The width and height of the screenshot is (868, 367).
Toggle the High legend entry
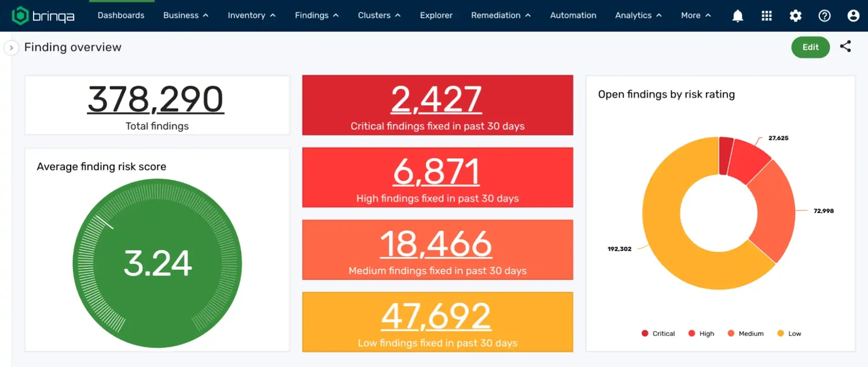coord(701,333)
